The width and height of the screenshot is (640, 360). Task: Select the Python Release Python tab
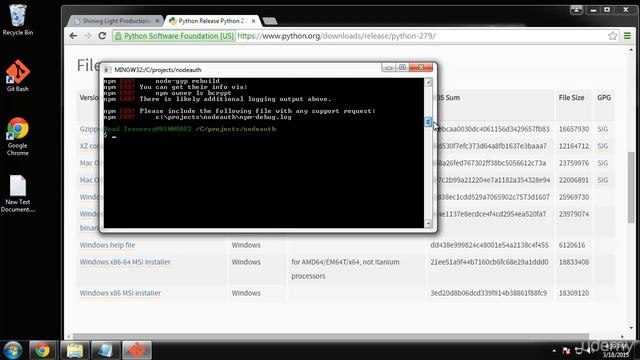[x=211, y=21]
